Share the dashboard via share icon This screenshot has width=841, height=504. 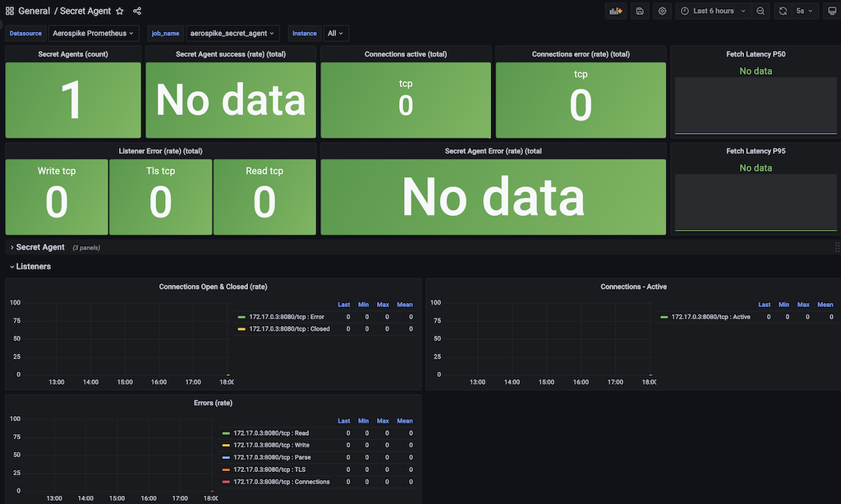click(137, 11)
